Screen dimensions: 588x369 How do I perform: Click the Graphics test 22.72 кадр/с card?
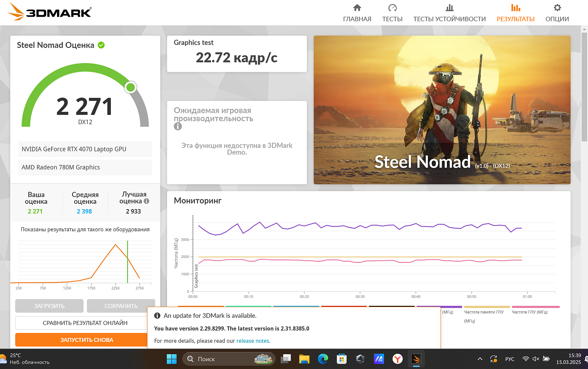[x=237, y=54]
